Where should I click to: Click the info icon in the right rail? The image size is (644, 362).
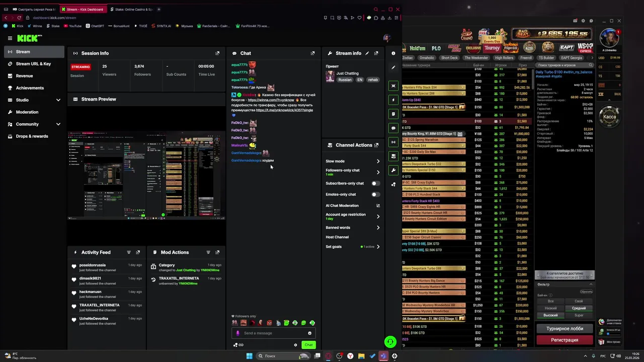pos(393,53)
